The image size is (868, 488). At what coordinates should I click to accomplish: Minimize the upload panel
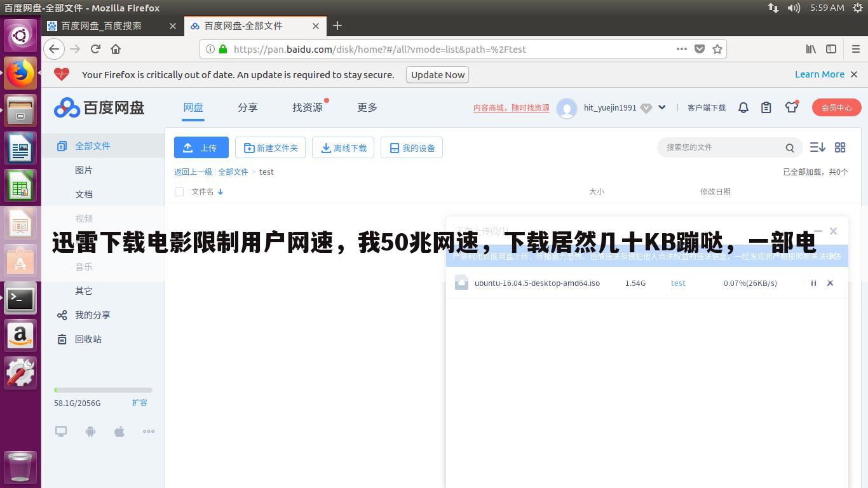tap(818, 231)
